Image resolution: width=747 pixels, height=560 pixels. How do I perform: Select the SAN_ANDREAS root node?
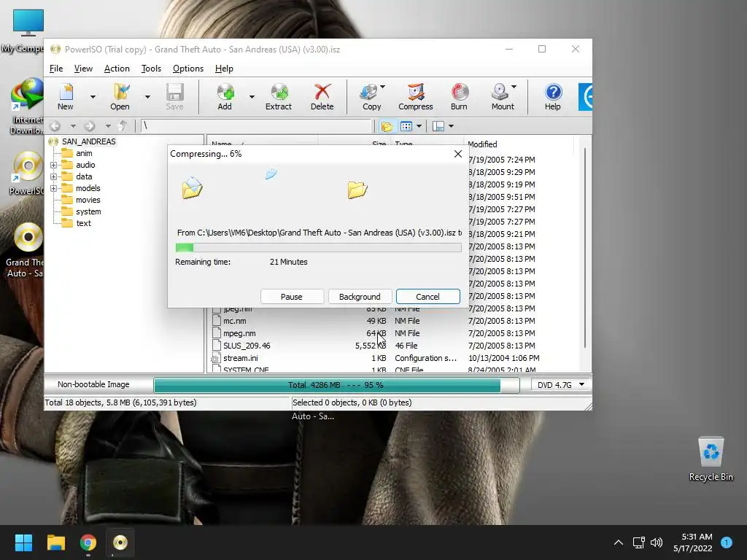click(x=88, y=141)
